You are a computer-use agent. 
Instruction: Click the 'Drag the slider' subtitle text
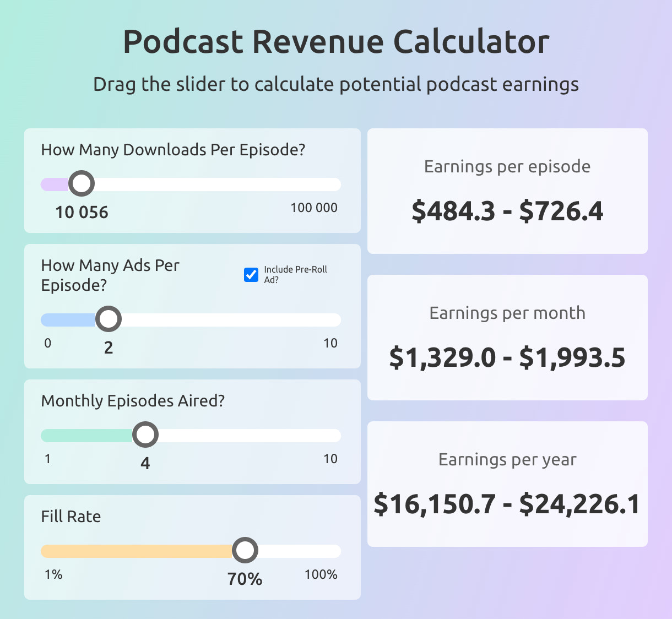tap(336, 84)
